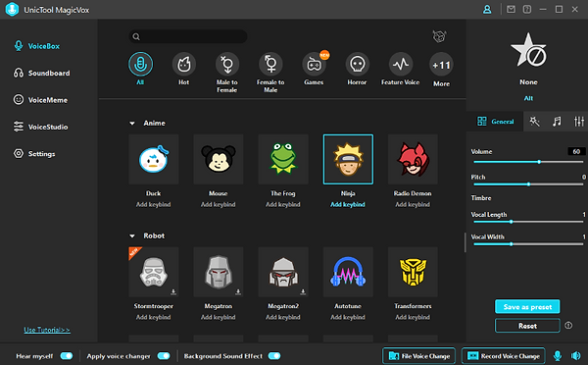The height and width of the screenshot is (365, 588).
Task: Select the Megatron2 voice
Action: 283,272
